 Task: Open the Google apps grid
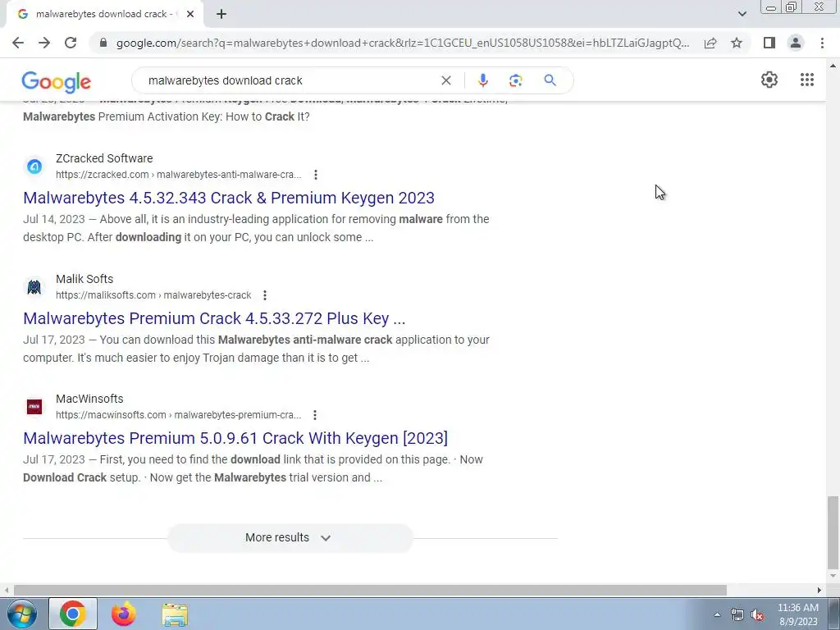click(x=807, y=80)
